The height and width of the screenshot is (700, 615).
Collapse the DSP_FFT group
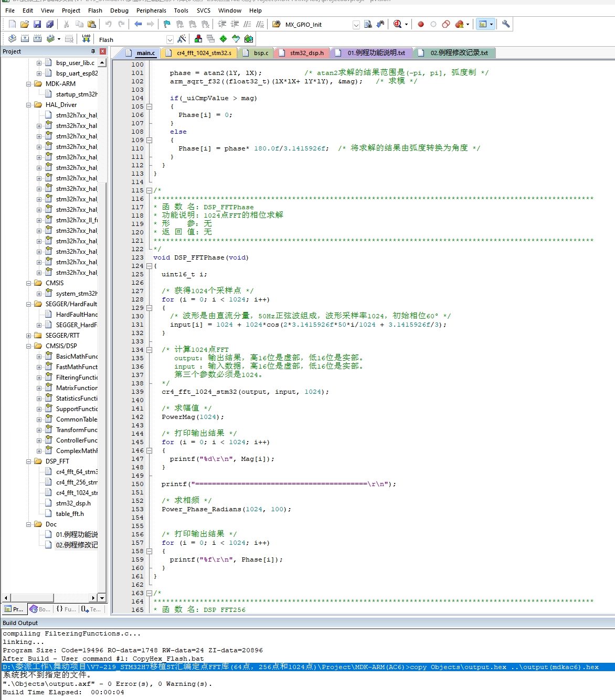pyautogui.click(x=29, y=461)
